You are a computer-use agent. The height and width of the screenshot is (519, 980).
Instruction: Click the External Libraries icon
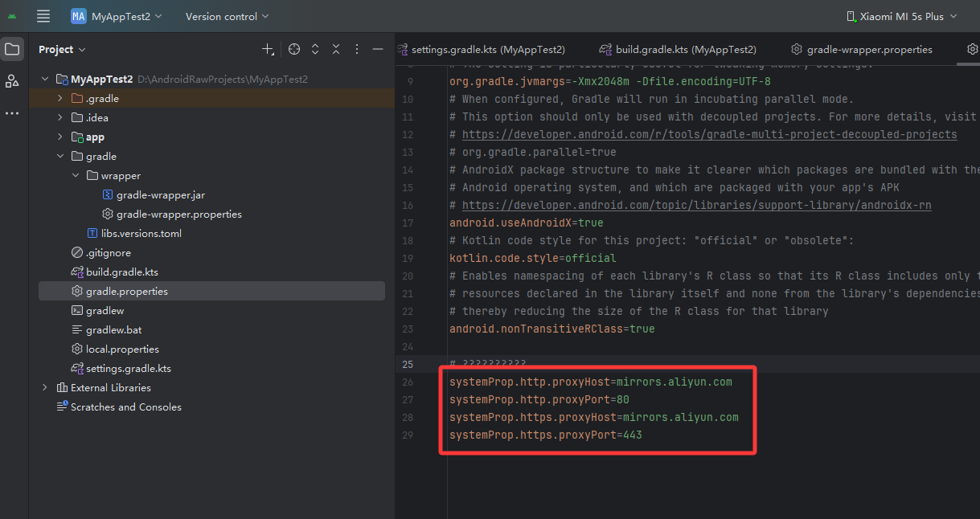click(62, 388)
